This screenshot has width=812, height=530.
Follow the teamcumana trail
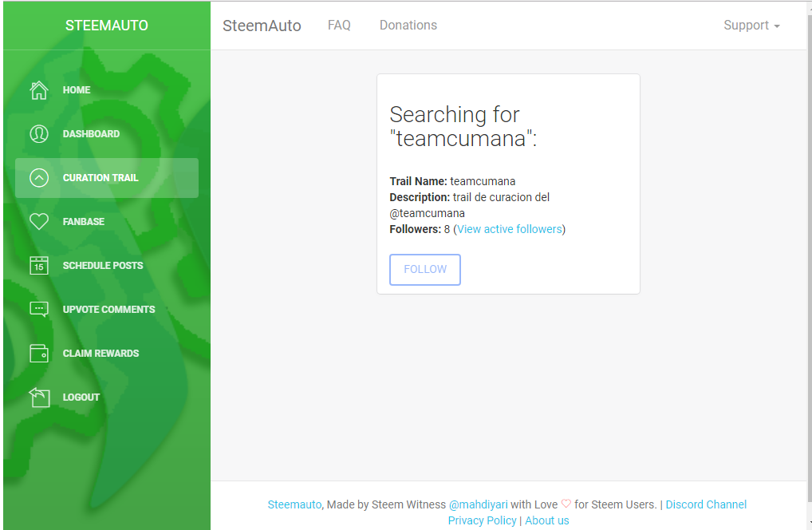point(425,270)
